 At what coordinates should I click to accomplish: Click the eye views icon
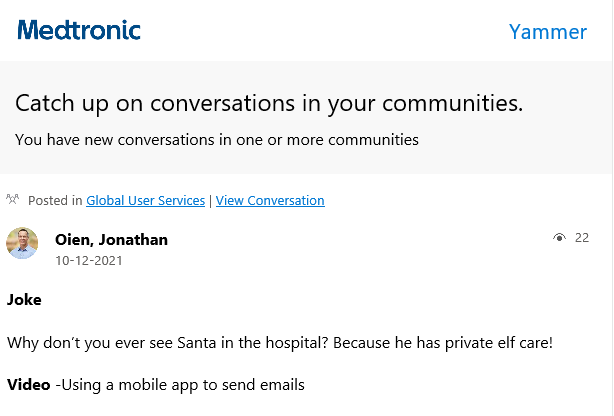(x=559, y=238)
